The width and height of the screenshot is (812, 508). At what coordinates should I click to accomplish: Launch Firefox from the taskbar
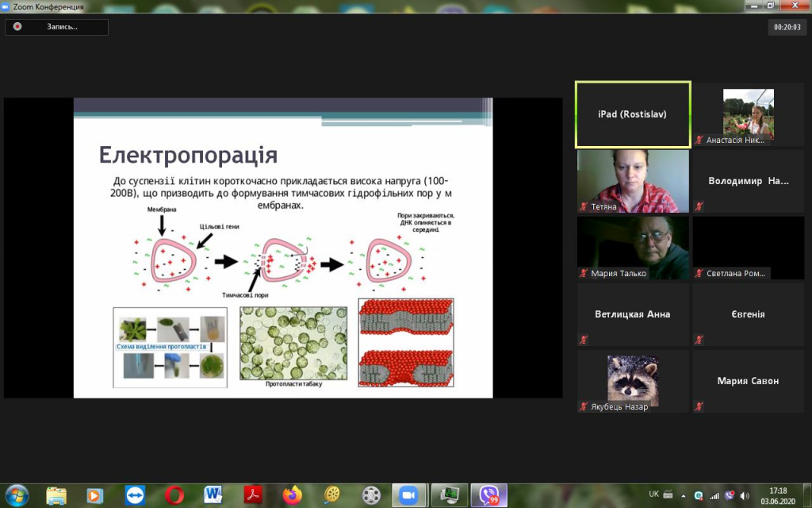pos(293,495)
